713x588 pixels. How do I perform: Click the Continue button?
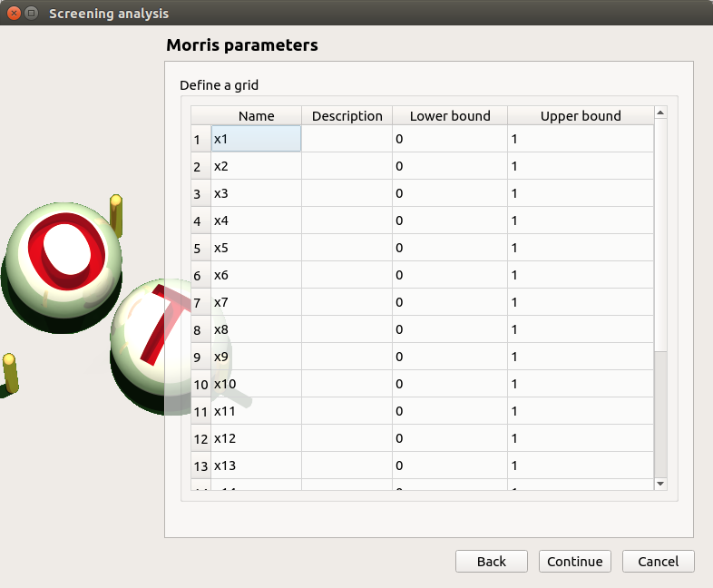pos(574,562)
